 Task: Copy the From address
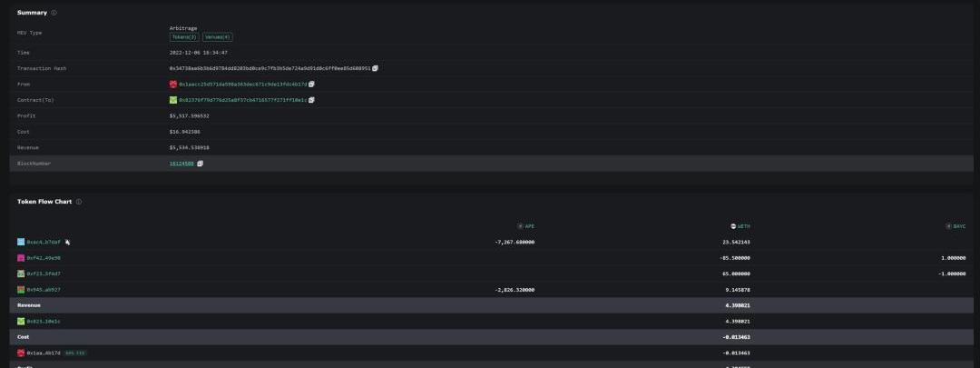pyautogui.click(x=311, y=84)
